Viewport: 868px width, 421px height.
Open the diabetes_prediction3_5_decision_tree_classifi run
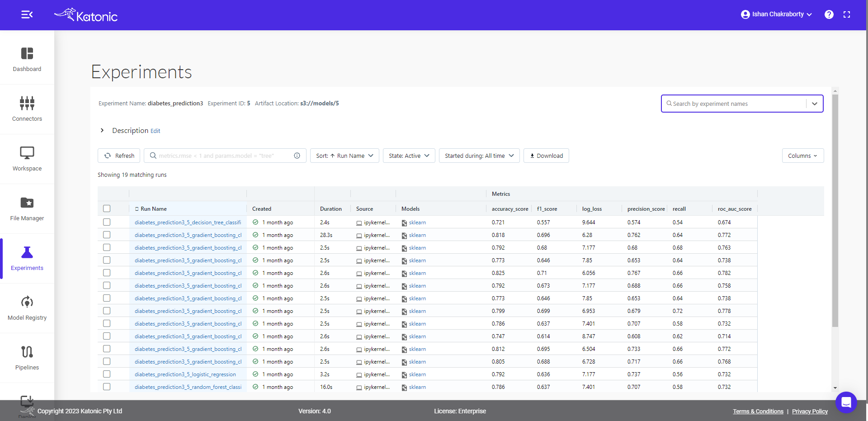pos(188,222)
